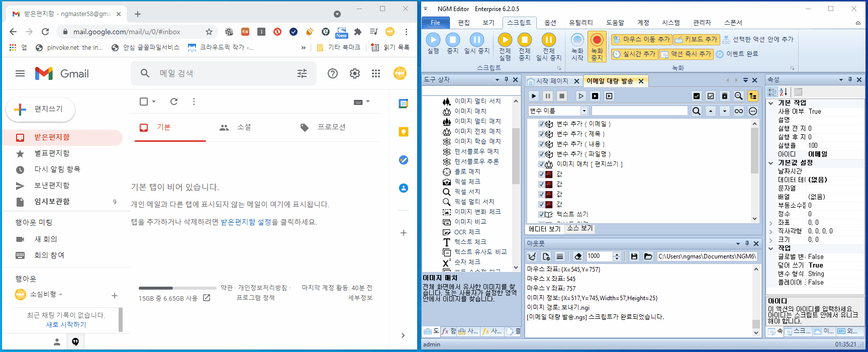Toggle checkbox for 텍스트 쓰기 action
The width and height of the screenshot is (868, 352).
[x=541, y=214]
